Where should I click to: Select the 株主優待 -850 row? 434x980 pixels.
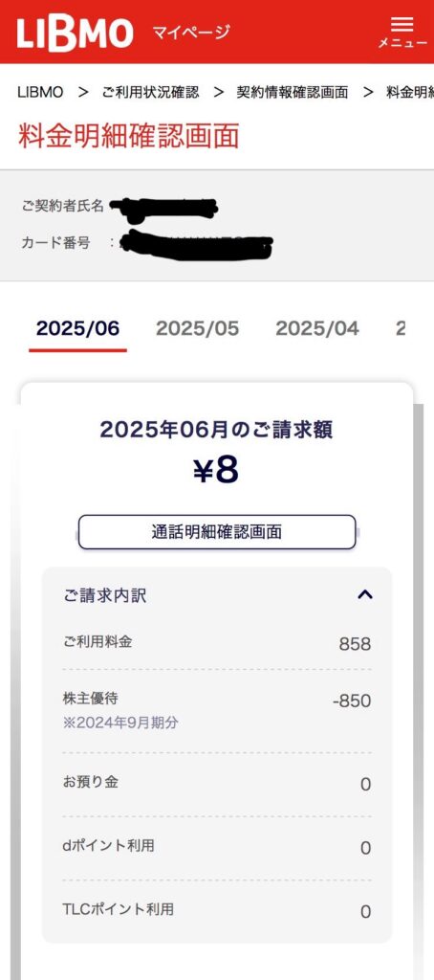click(x=217, y=711)
